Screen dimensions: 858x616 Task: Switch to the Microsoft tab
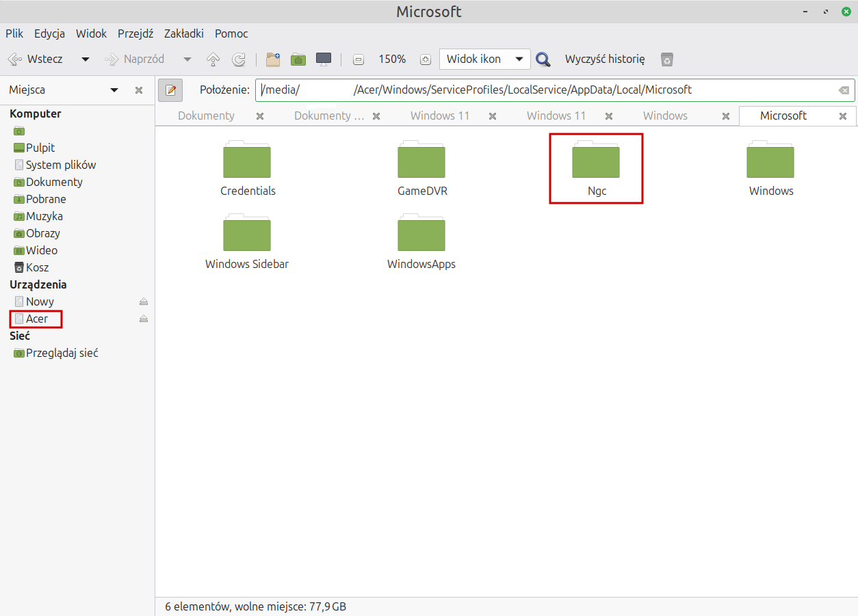pyautogui.click(x=783, y=116)
